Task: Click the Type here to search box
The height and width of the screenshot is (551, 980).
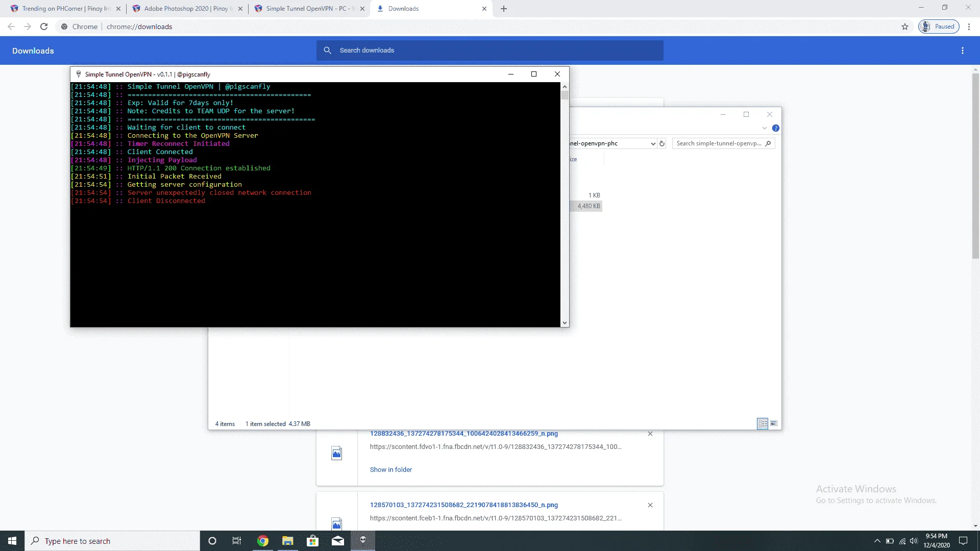Action: (112, 541)
